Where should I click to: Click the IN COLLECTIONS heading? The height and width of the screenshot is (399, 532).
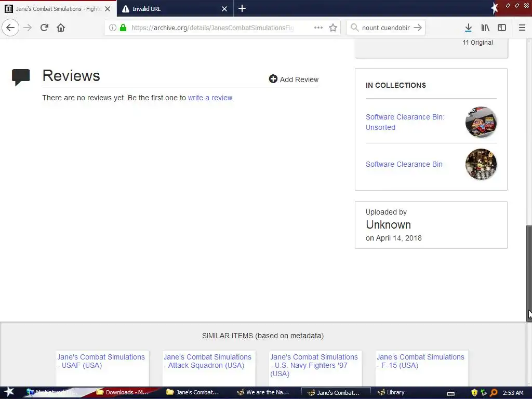pos(395,85)
